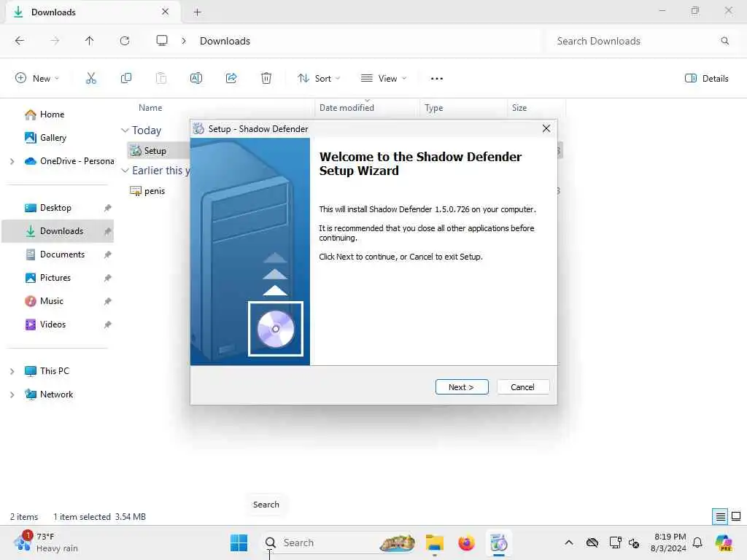
Task: Expand the Network tree node
Action: (x=12, y=394)
